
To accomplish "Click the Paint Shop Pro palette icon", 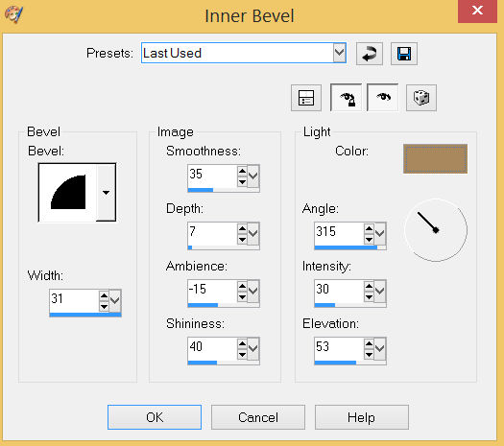I will (x=13, y=14).
